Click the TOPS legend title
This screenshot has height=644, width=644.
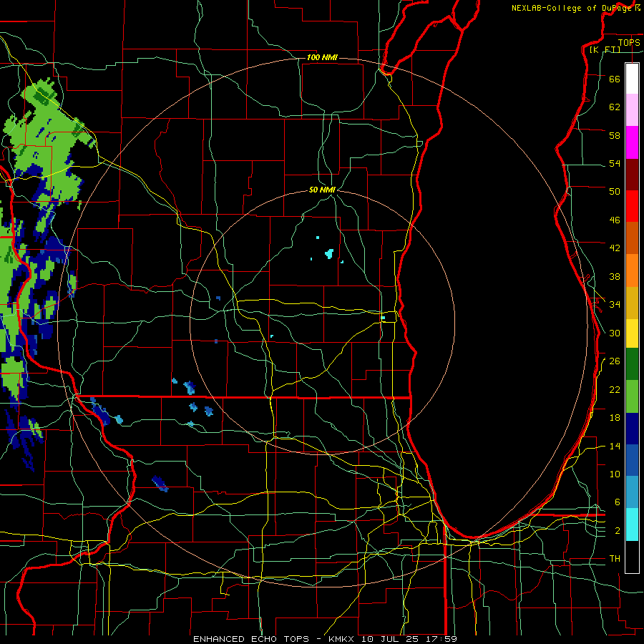point(629,43)
